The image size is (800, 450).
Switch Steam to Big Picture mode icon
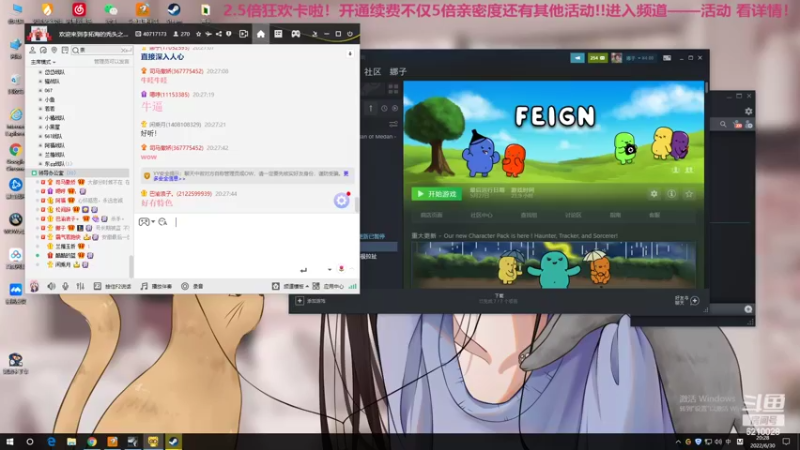point(667,58)
